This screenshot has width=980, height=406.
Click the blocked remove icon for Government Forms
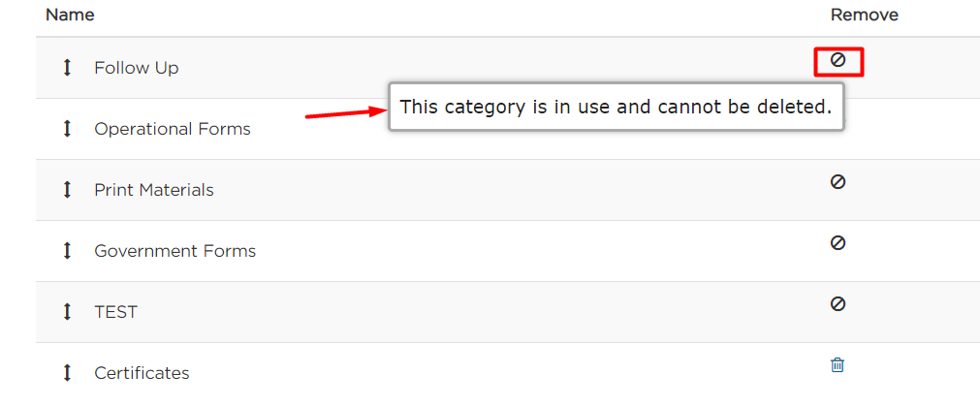pos(838,242)
